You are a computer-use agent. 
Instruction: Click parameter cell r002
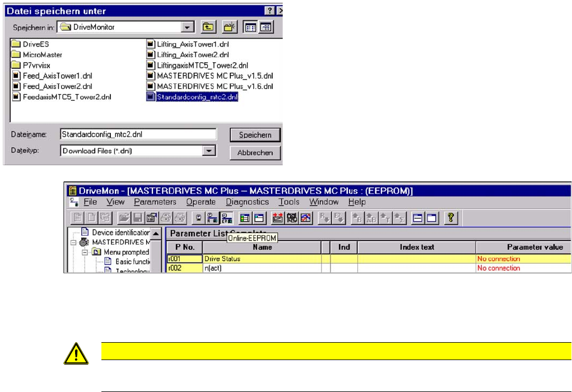[184, 268]
